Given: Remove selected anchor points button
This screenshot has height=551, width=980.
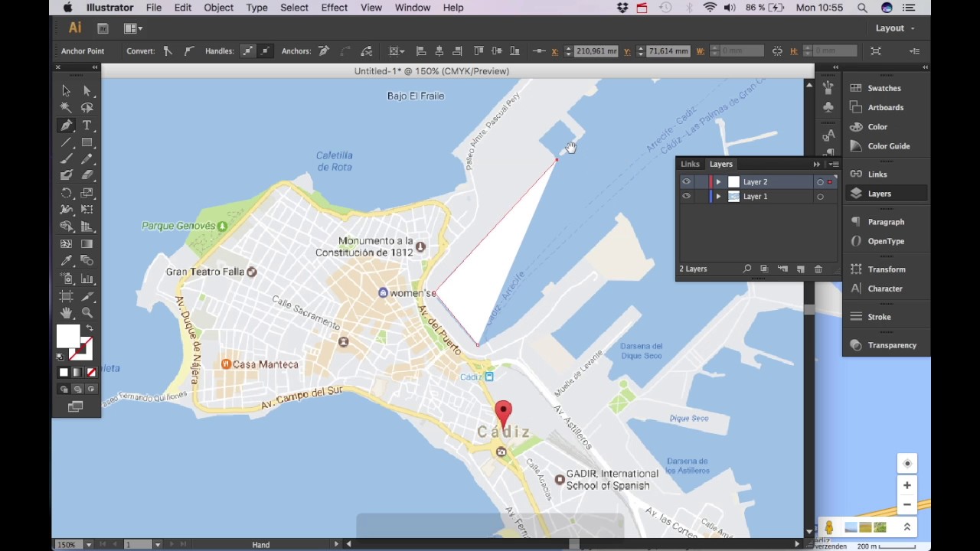Looking at the screenshot, I should tap(324, 51).
